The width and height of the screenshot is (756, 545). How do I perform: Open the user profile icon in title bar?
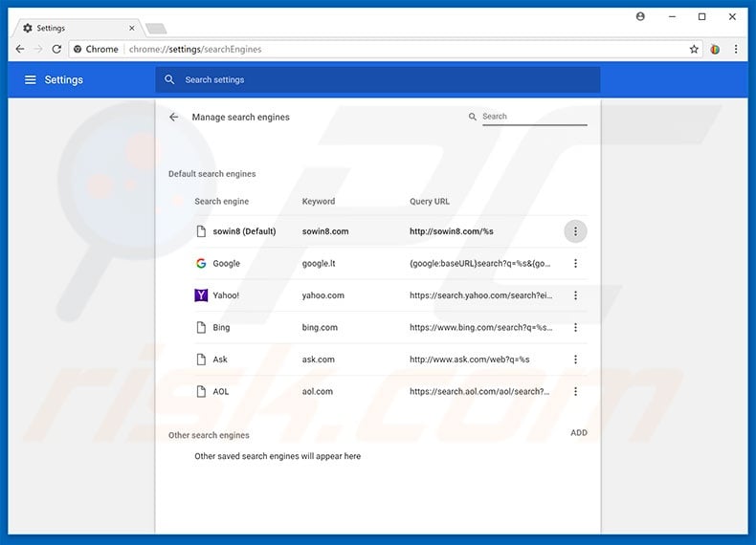coord(640,16)
